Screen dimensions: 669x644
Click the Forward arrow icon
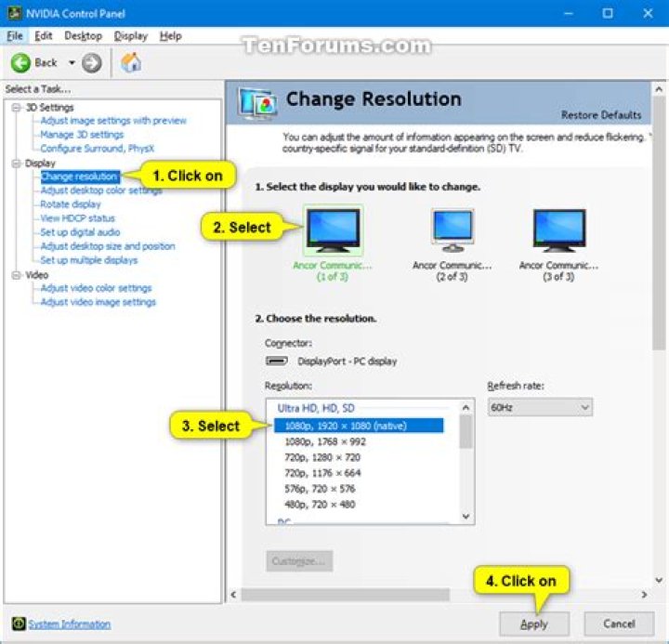click(91, 63)
